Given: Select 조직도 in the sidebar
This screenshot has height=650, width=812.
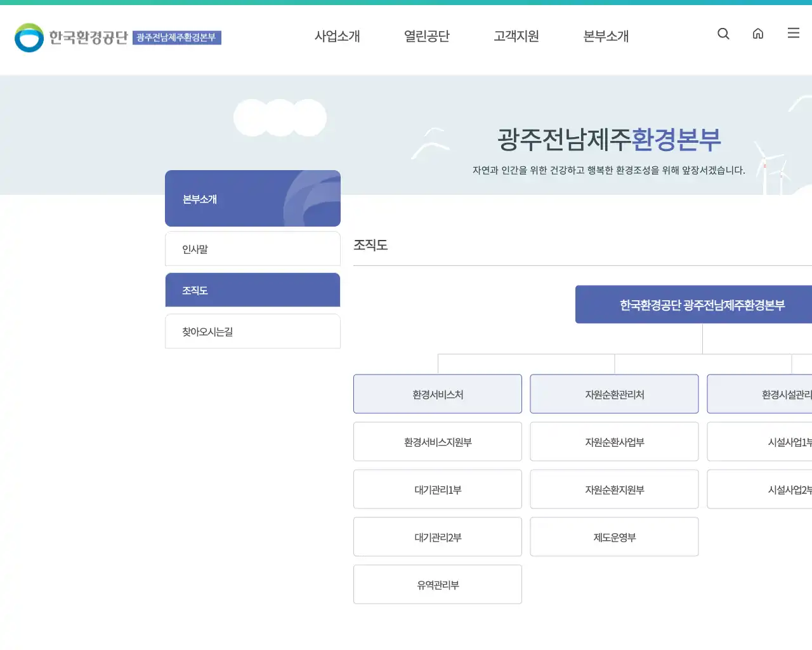Looking at the screenshot, I should tap(252, 289).
